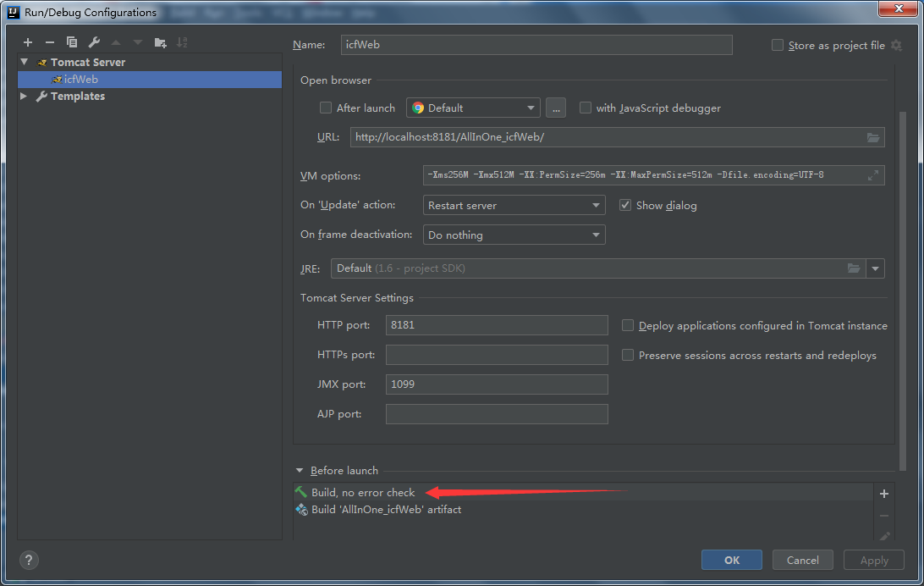924x586 pixels.
Task: Click the empty HTTPs port field
Action: (497, 355)
